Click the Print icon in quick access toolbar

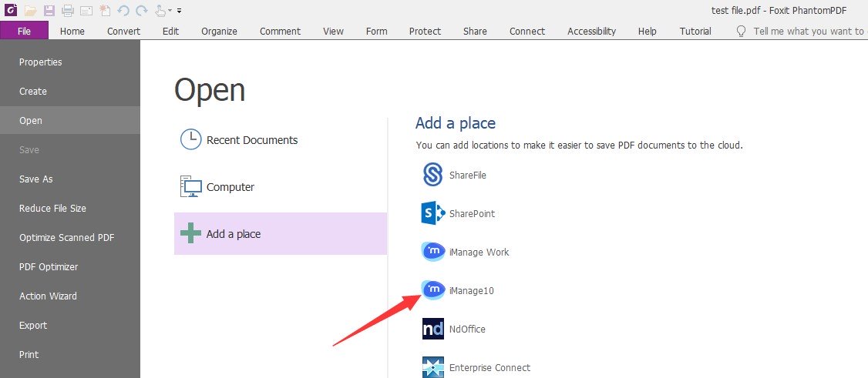tap(68, 10)
